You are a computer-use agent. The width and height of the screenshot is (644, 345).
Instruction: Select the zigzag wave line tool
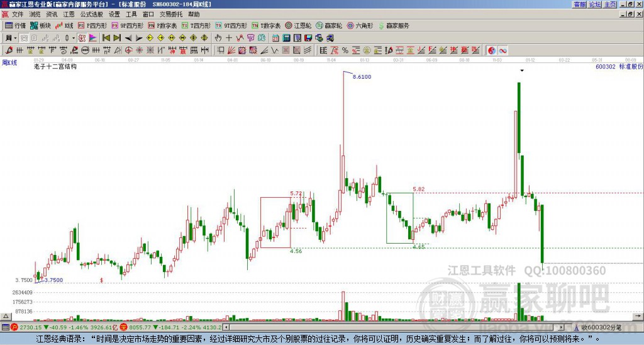point(275,50)
